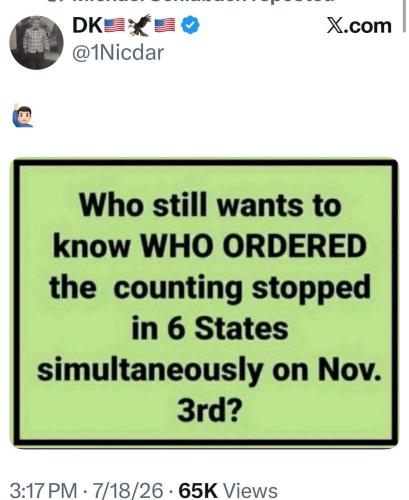Click the WHO ORDERED text in meme
Image resolution: width=409 pixels, height=500 pixels.
click(254, 247)
